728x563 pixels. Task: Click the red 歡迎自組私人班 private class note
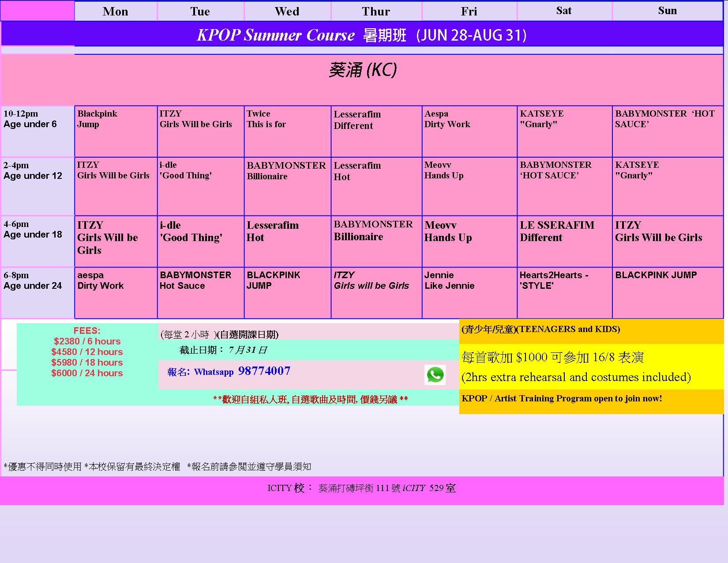(310, 399)
